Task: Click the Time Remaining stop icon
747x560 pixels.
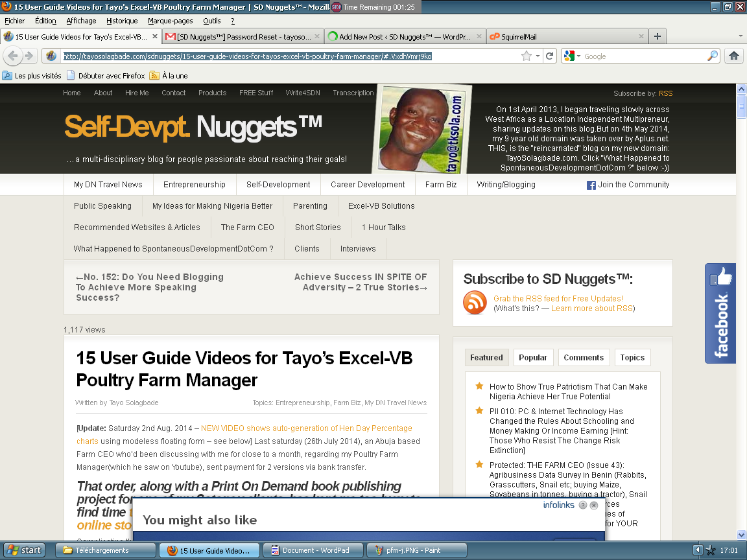Action: (337, 7)
